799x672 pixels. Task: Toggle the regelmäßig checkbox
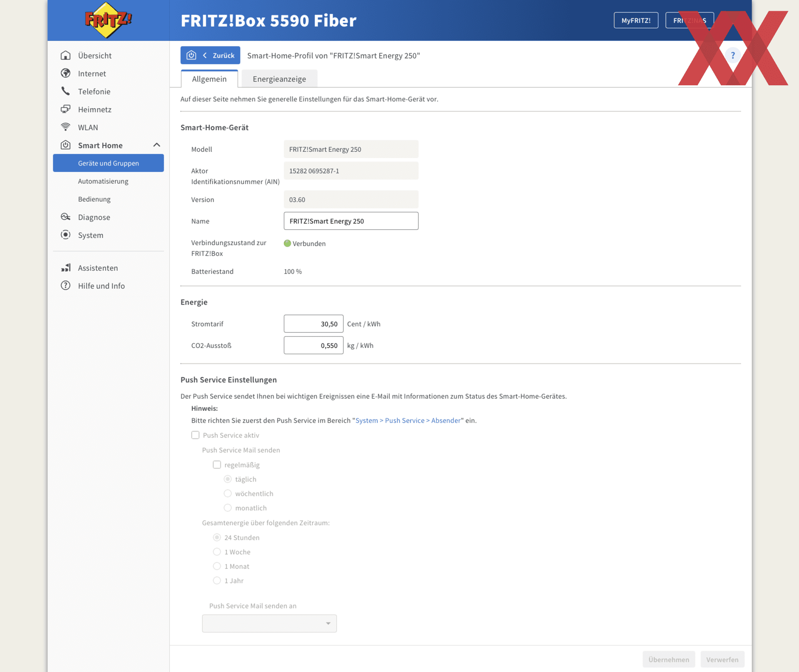(217, 464)
